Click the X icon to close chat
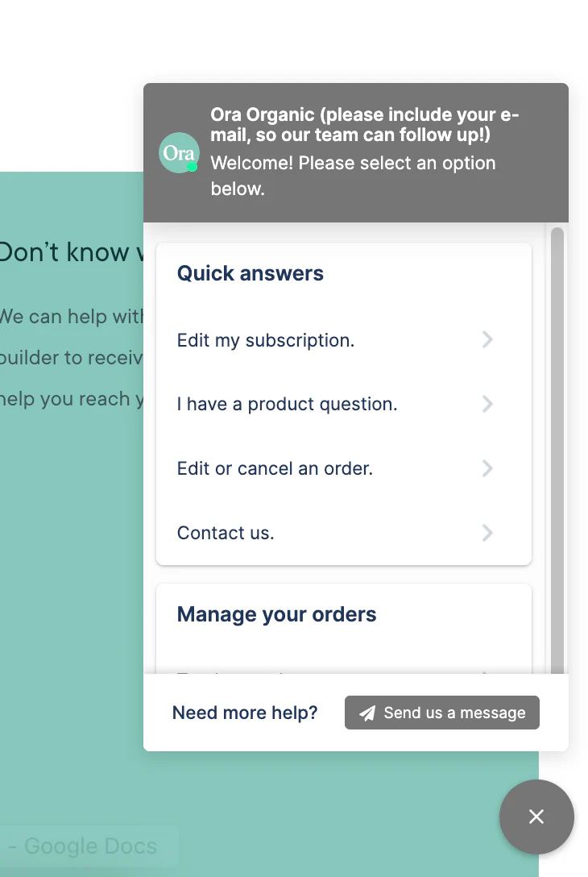This screenshot has height=877, width=588. (x=536, y=817)
